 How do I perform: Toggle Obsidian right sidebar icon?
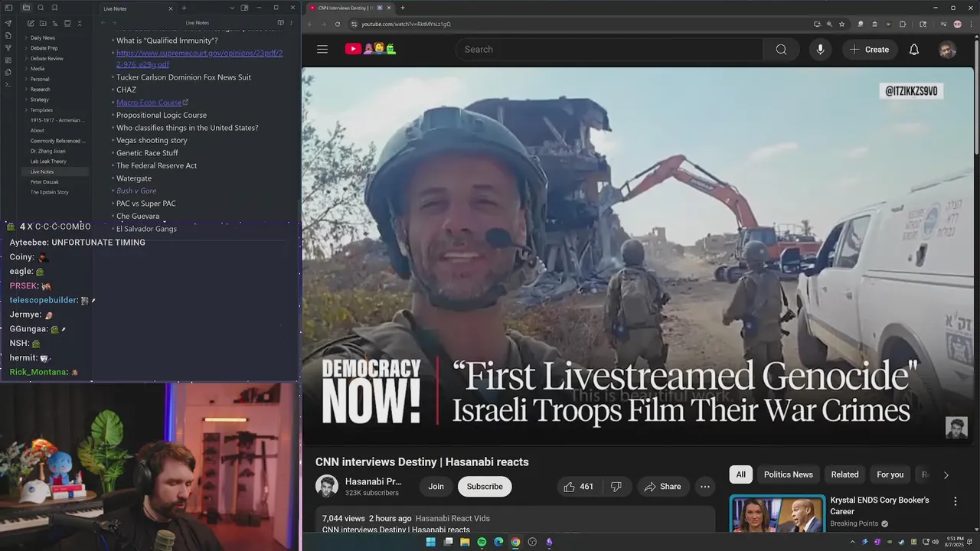[244, 8]
